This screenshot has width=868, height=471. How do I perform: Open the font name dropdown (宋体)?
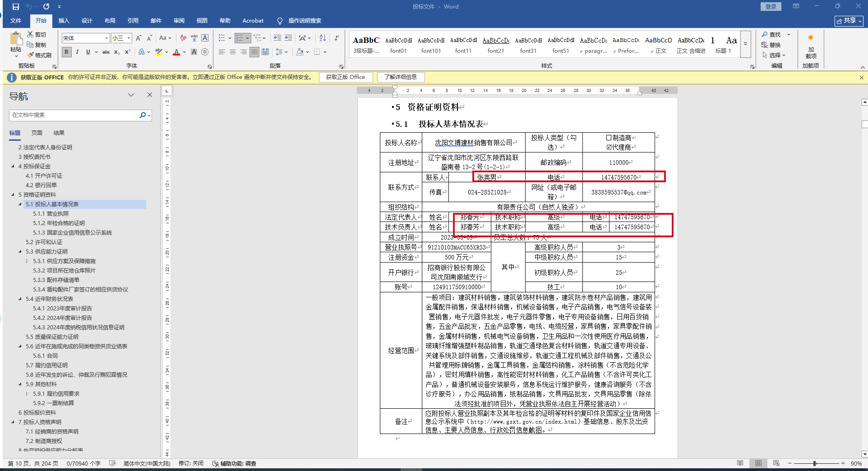point(106,38)
